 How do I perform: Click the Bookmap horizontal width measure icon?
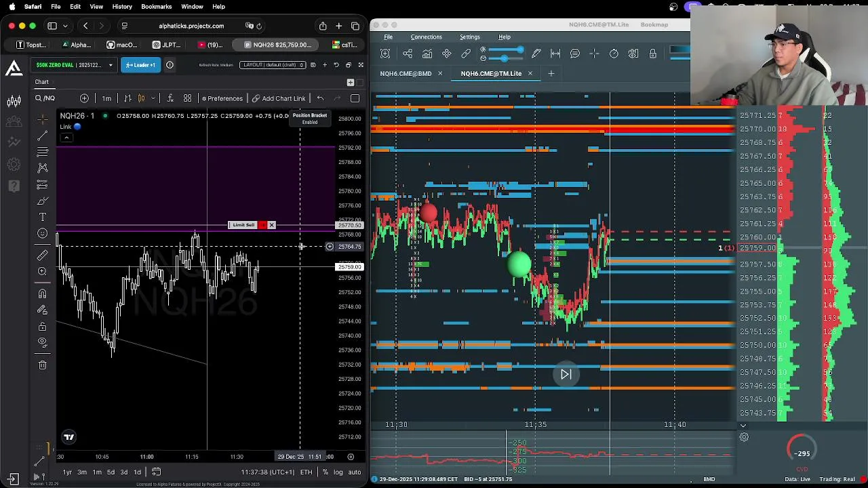(555, 54)
